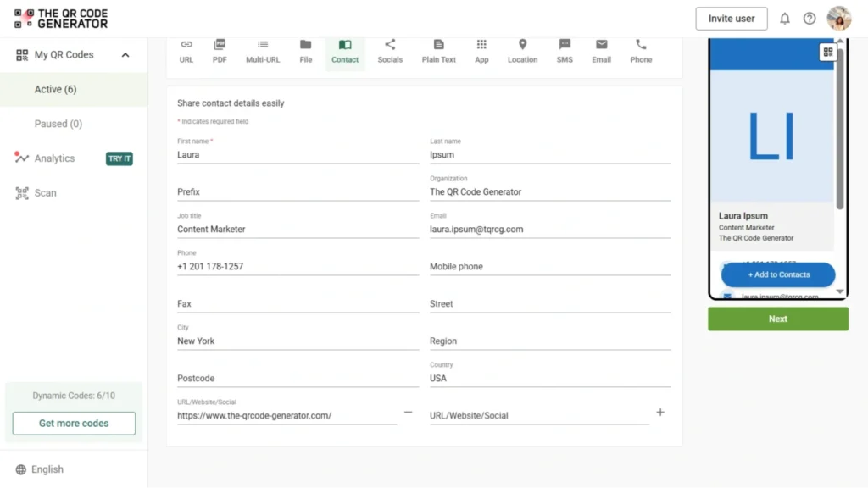Collapse the My QR Codes section

point(125,55)
